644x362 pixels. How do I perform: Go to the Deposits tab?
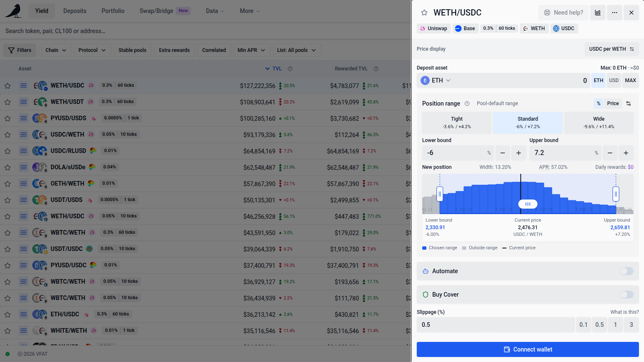(x=75, y=11)
